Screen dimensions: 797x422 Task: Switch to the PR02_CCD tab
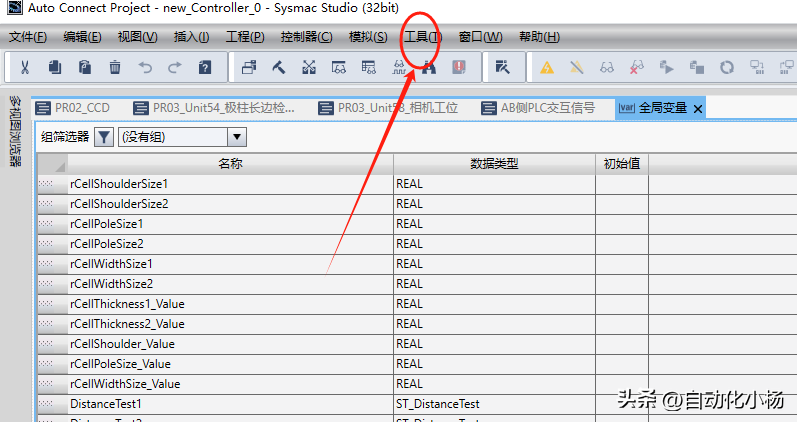tap(75, 108)
